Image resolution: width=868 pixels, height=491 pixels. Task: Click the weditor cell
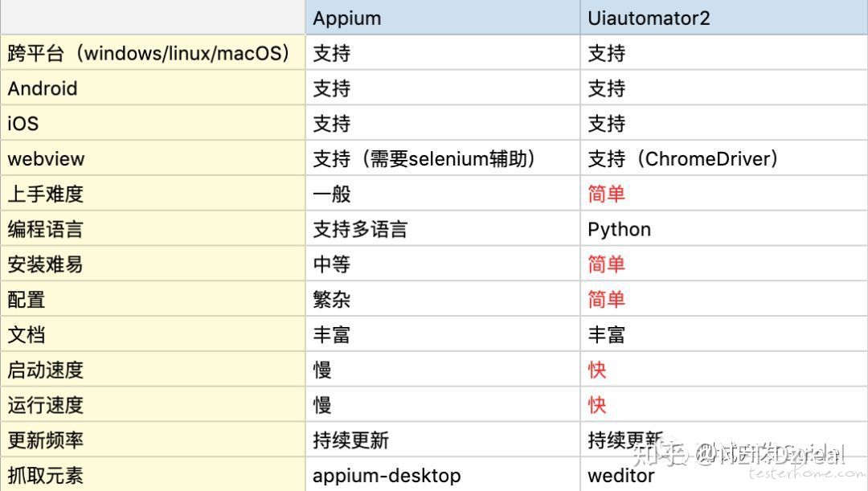621,476
